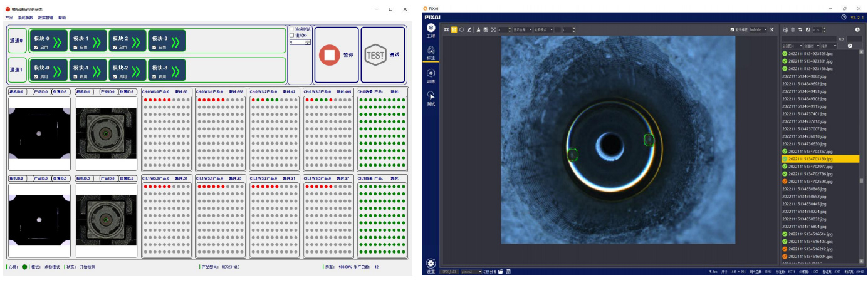This screenshot has height=283, width=868.
Task: Select the circle annotation tool
Action: pyautogui.click(x=462, y=29)
